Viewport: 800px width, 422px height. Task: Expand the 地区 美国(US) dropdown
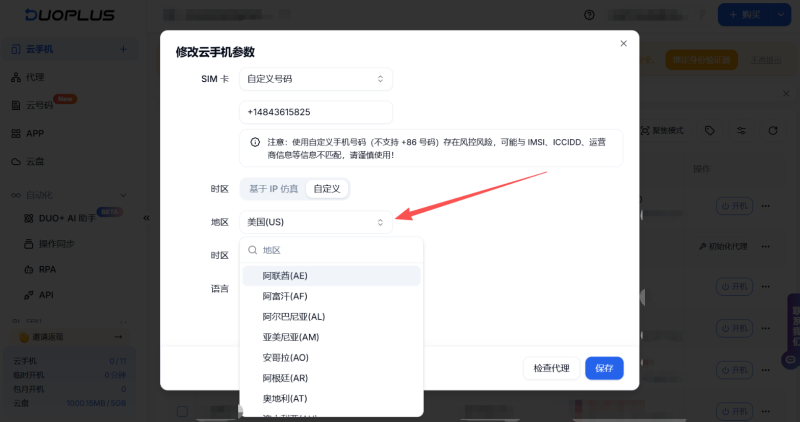(x=315, y=222)
